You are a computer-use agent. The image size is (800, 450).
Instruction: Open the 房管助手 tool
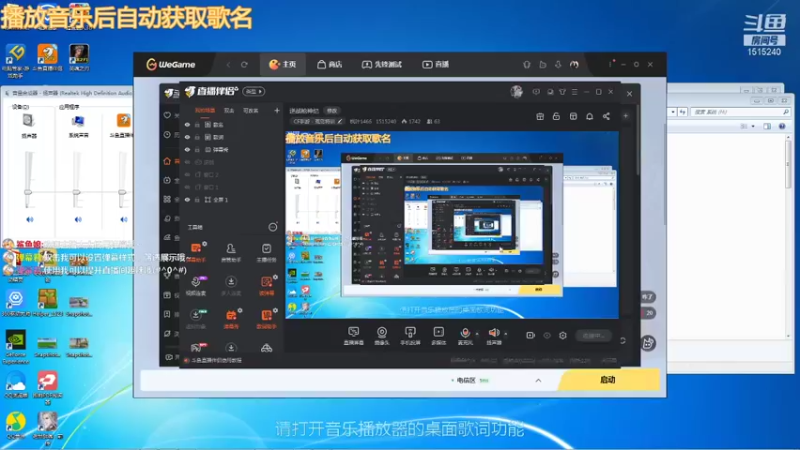[231, 253]
